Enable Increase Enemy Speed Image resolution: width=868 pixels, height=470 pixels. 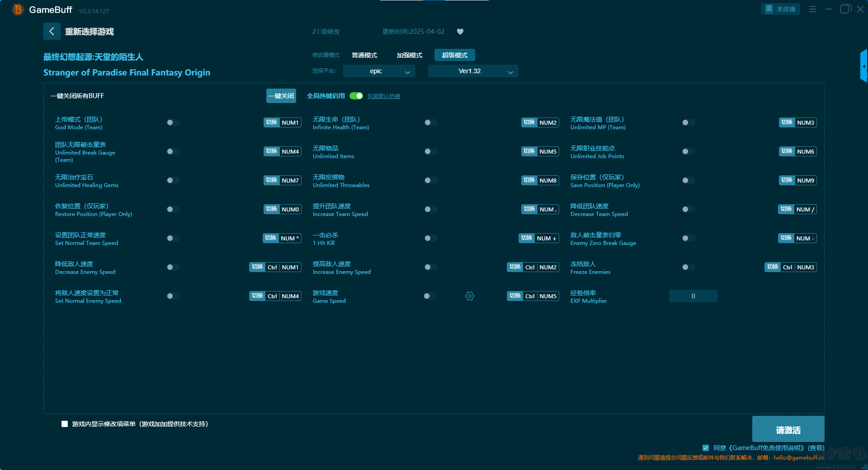(x=431, y=267)
